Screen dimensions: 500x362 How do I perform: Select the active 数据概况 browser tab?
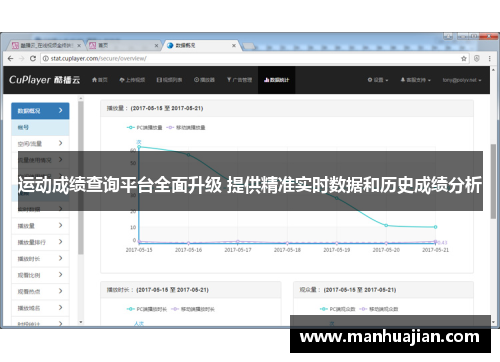201,45
